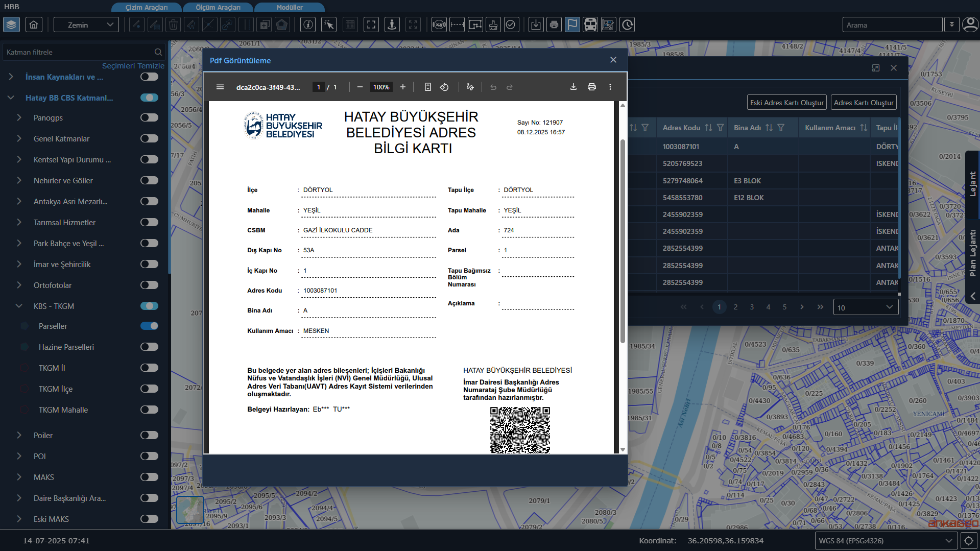This screenshot has height=551, width=980.
Task: Click Adres Kartı Oluştur button
Action: pyautogui.click(x=864, y=103)
